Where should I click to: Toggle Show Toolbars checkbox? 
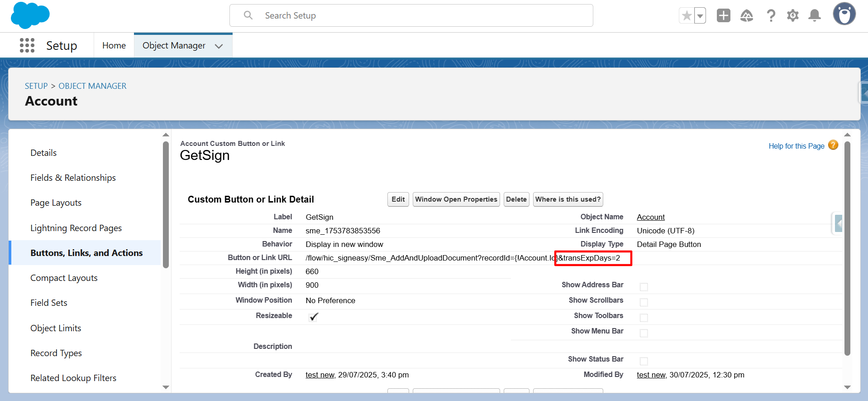644,318
